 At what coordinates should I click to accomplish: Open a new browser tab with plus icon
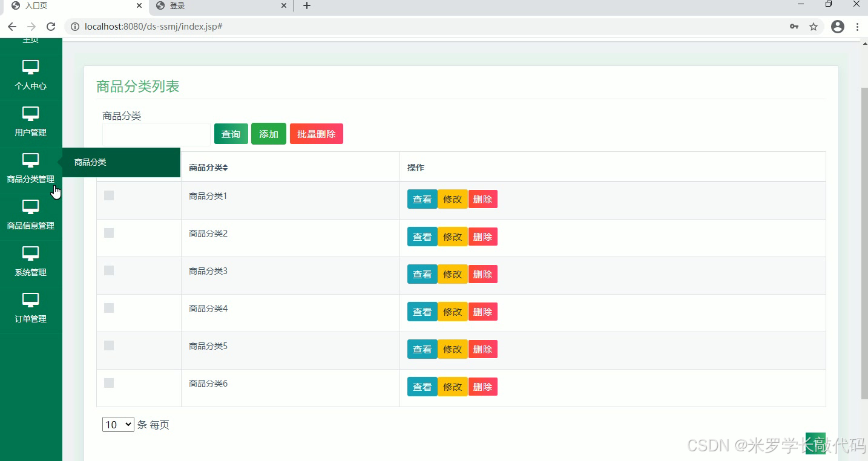(307, 5)
